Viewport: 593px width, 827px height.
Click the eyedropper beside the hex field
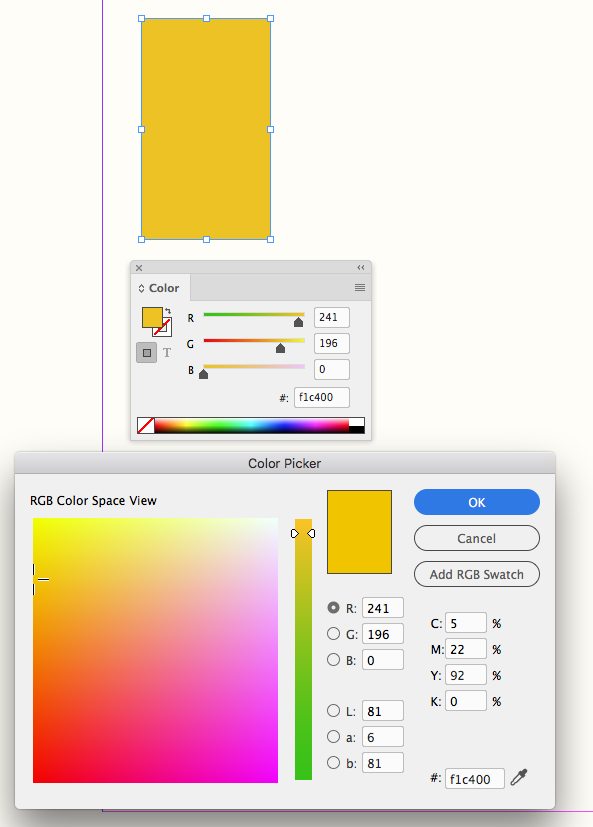[x=519, y=777]
